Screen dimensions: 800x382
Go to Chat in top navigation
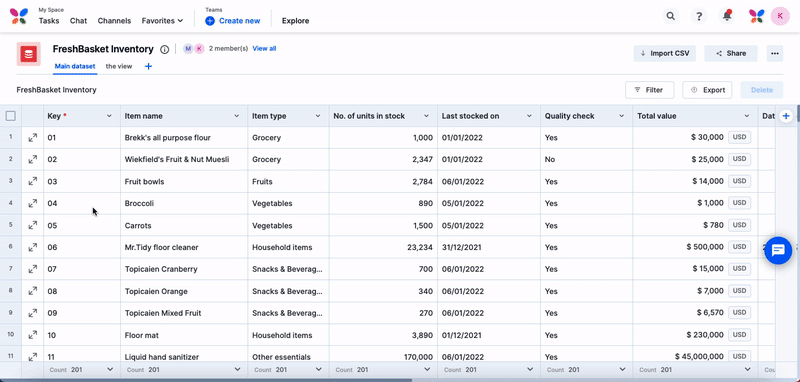point(79,21)
